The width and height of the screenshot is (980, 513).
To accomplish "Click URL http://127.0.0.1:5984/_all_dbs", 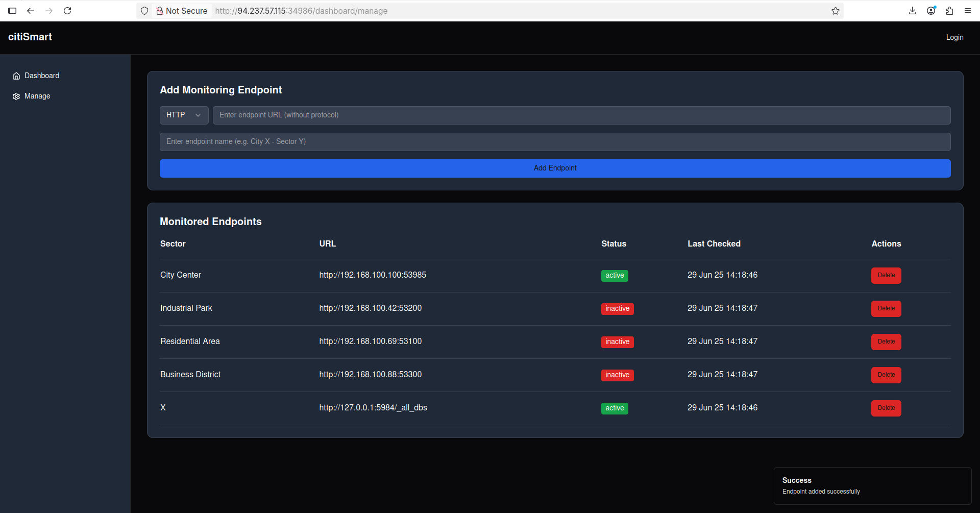I will click(x=373, y=408).
